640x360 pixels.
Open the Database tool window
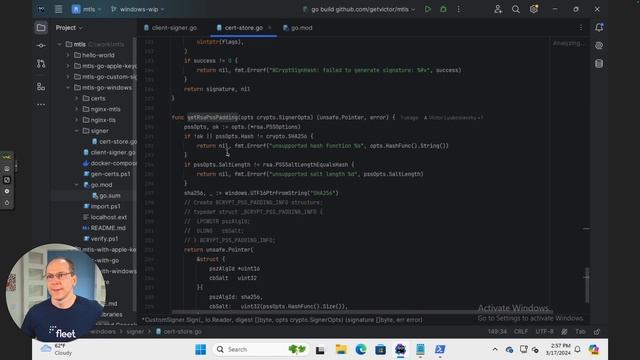tap(599, 63)
